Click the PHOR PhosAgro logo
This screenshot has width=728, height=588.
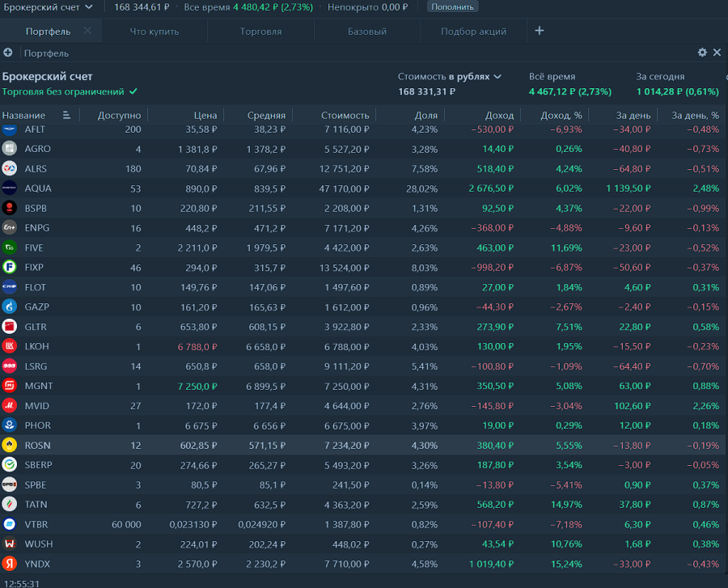click(x=9, y=425)
